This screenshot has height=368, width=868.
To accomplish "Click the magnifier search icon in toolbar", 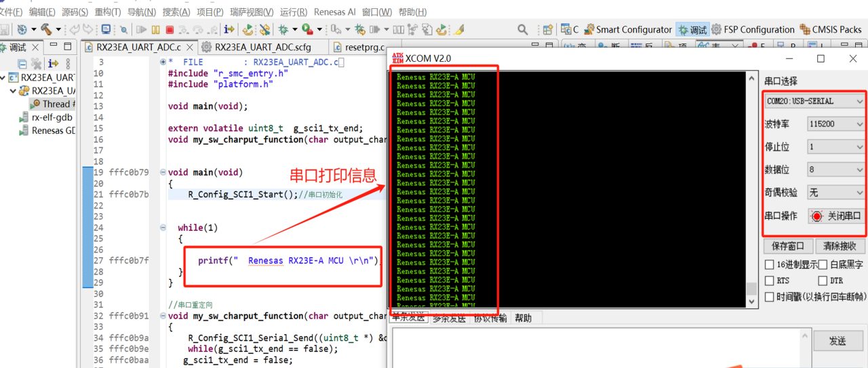I will click(x=523, y=29).
